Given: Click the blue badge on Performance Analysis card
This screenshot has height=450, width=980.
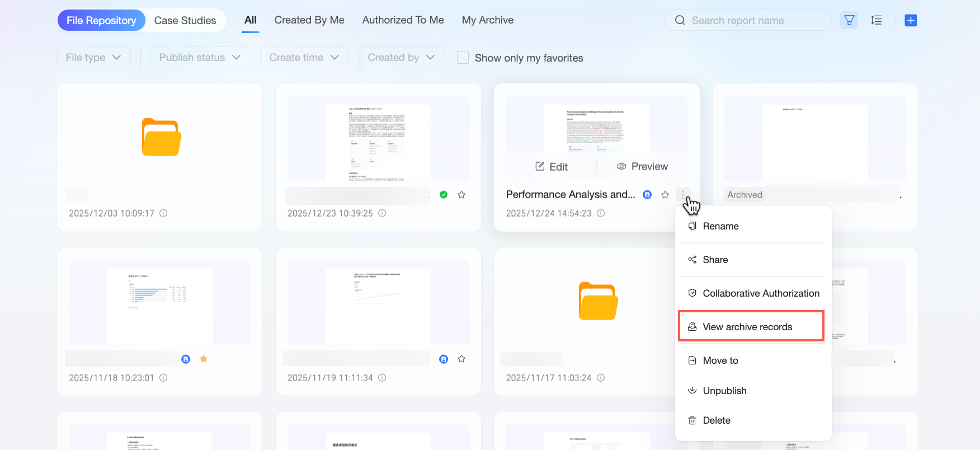Looking at the screenshot, I should click(647, 195).
